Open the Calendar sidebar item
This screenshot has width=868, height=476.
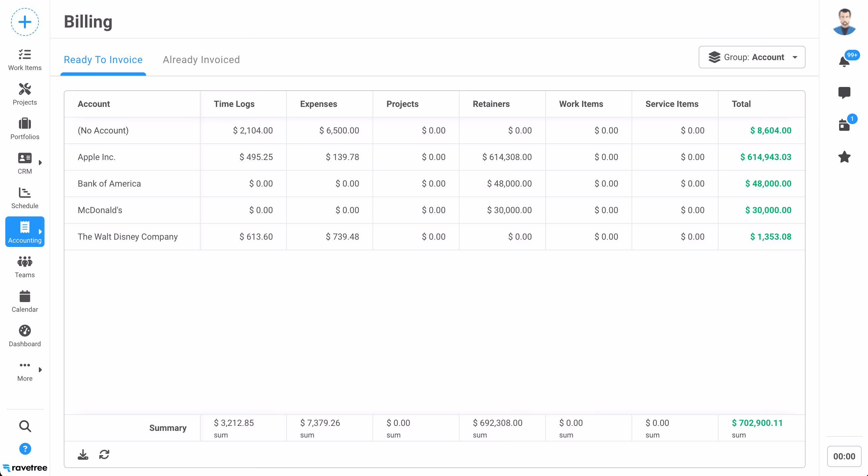(25, 301)
